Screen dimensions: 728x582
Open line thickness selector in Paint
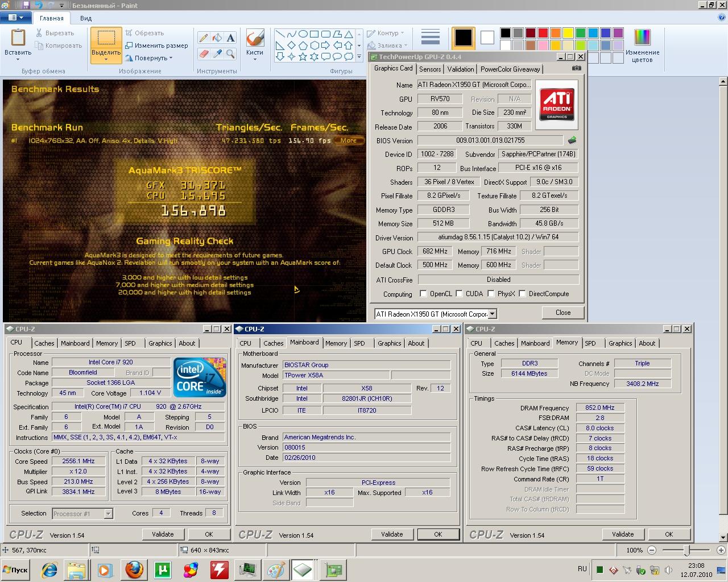(431, 38)
